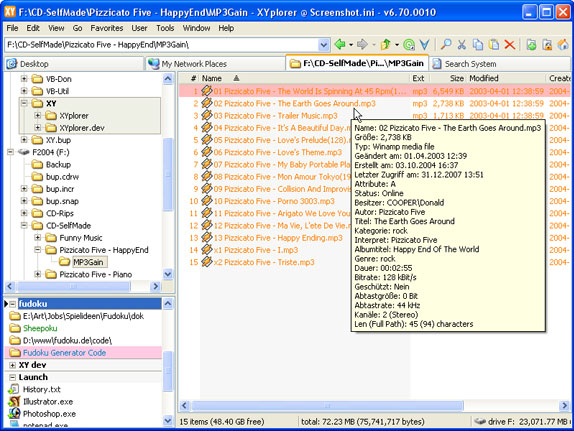Switch to the Search System tab
This screenshot has height=431, width=574.
point(500,64)
